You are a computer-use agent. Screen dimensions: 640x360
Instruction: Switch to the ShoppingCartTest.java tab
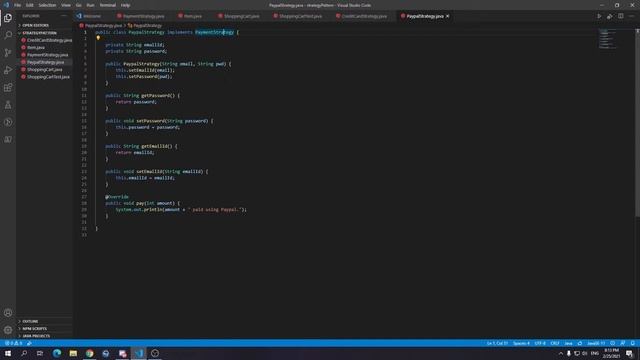click(300, 16)
